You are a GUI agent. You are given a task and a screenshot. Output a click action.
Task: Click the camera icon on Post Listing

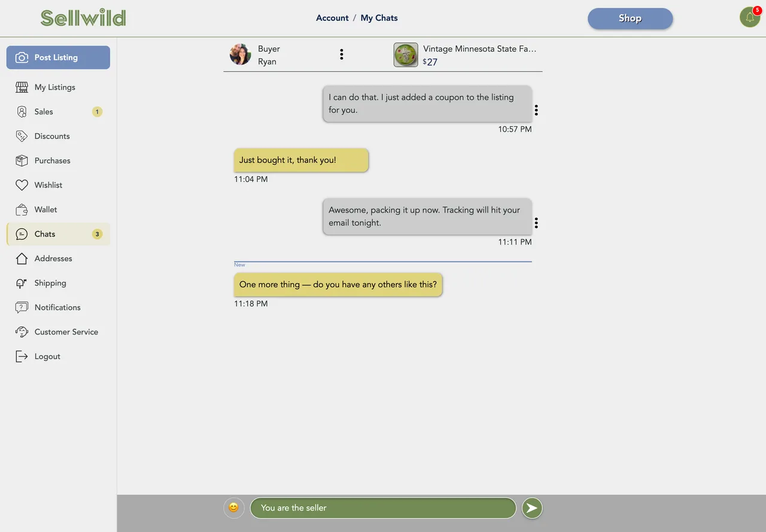22,57
